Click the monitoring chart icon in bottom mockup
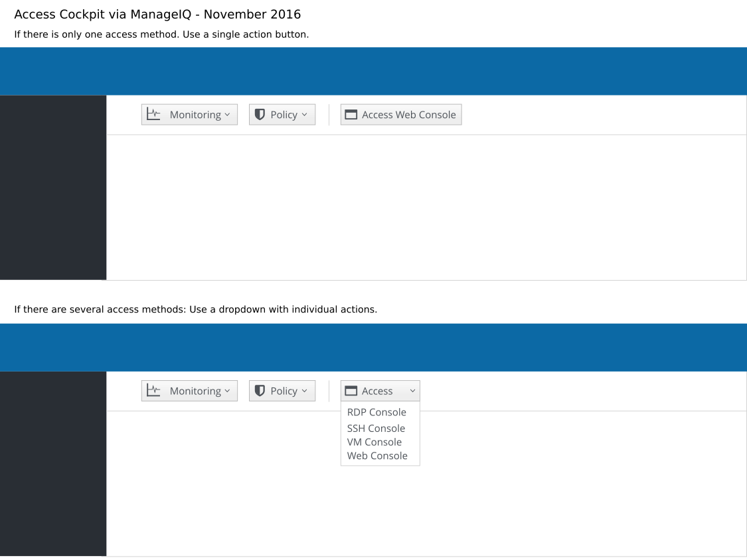 [153, 390]
